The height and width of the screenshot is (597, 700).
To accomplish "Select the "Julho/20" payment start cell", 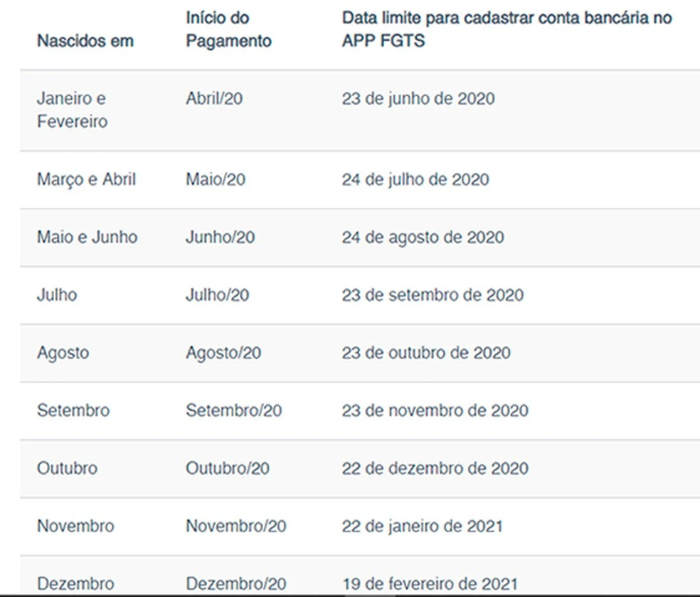I will tap(218, 295).
